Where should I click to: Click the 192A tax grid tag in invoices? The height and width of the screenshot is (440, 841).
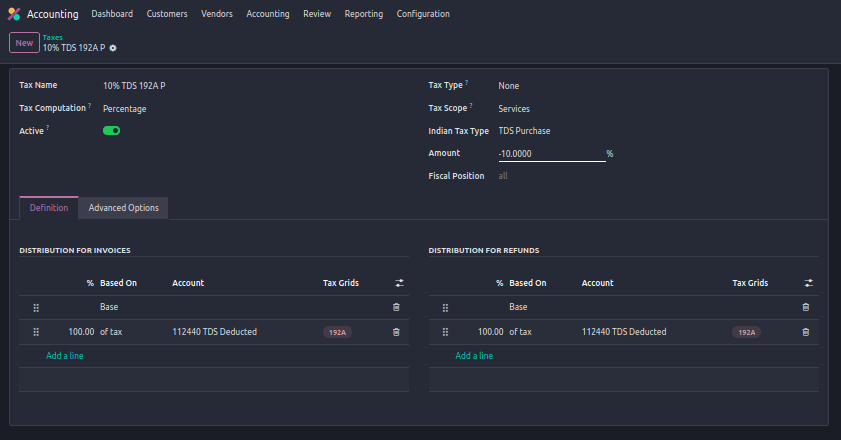(337, 332)
